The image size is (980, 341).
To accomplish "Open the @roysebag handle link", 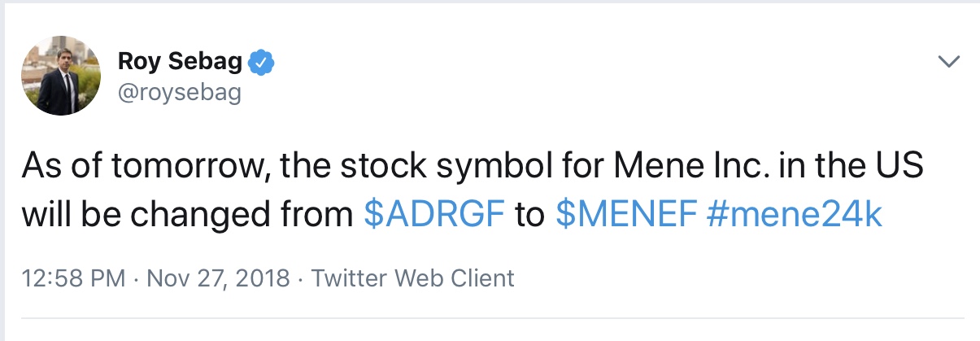I will click(179, 93).
